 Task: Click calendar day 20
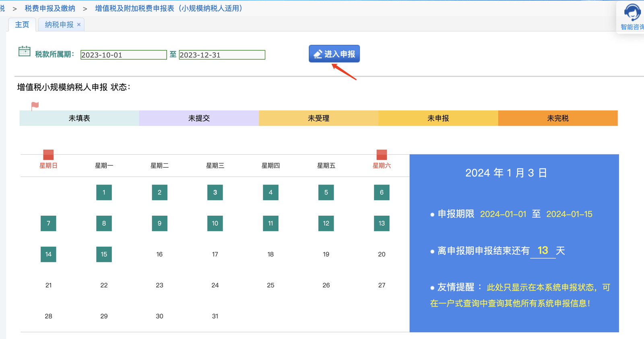[382, 254]
